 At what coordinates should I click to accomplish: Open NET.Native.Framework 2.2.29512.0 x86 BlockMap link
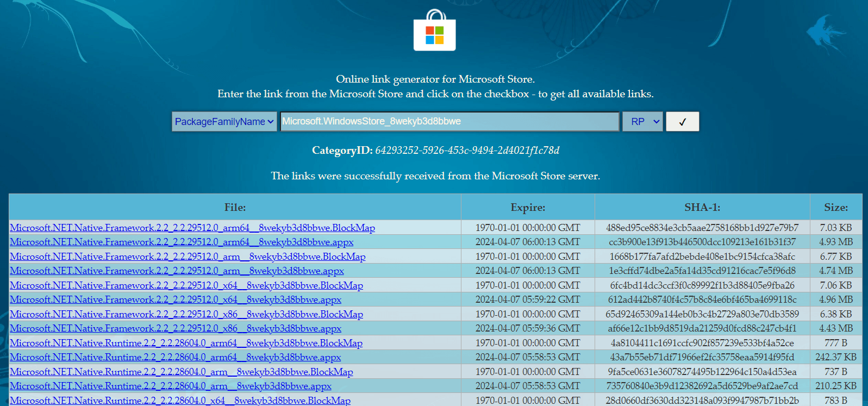186,314
